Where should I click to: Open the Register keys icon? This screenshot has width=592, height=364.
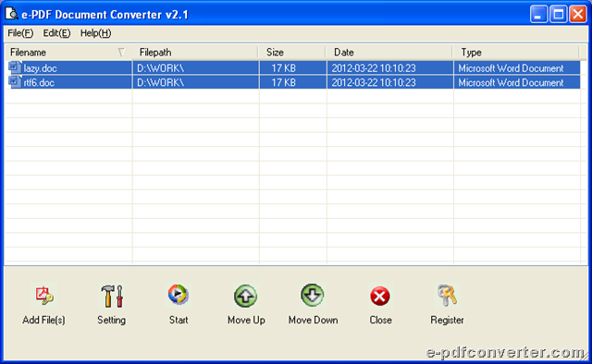click(447, 295)
